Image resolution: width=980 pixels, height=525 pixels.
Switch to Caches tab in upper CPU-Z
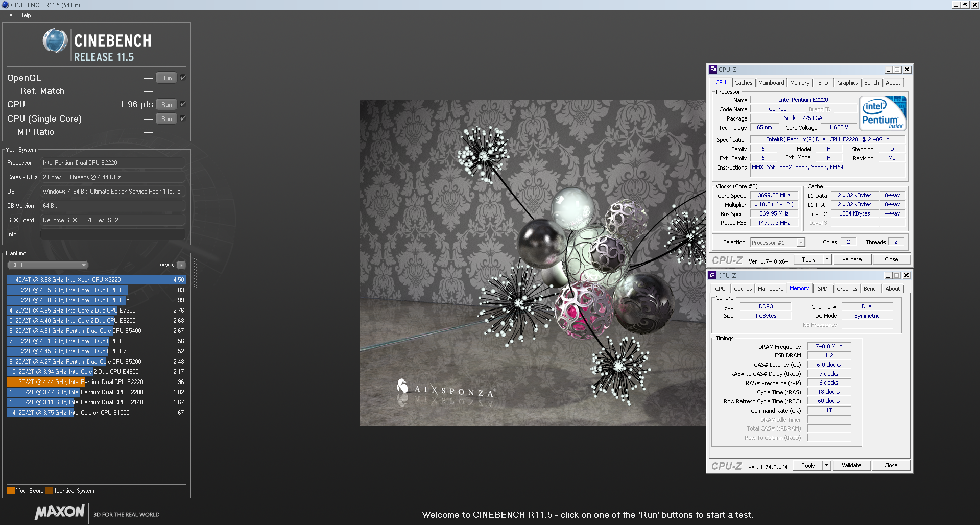pos(743,83)
